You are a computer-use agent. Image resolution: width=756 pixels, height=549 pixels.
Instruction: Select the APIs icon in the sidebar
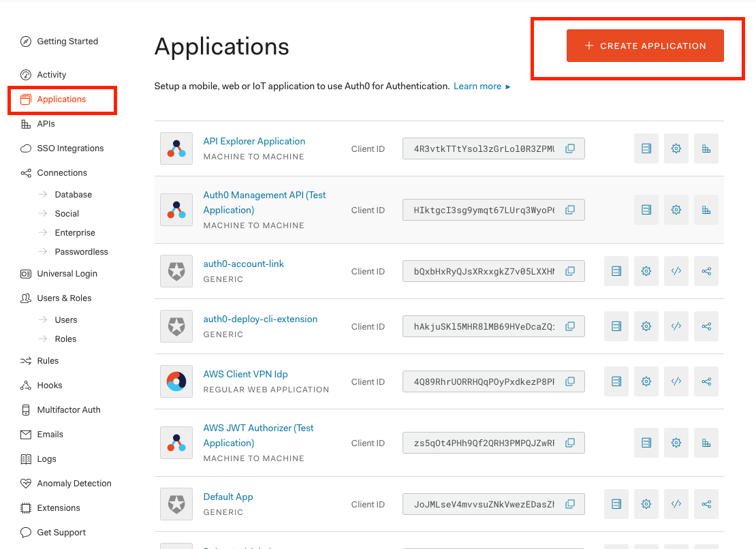coord(25,123)
